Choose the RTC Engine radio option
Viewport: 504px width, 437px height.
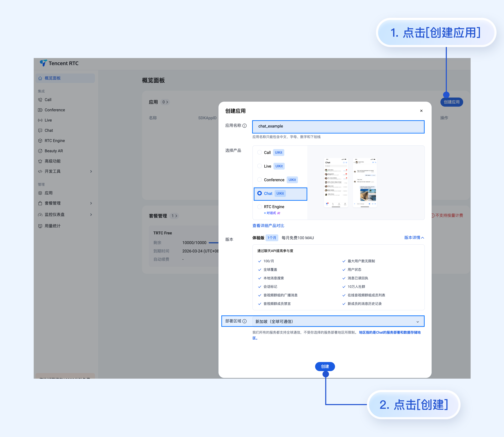click(259, 207)
